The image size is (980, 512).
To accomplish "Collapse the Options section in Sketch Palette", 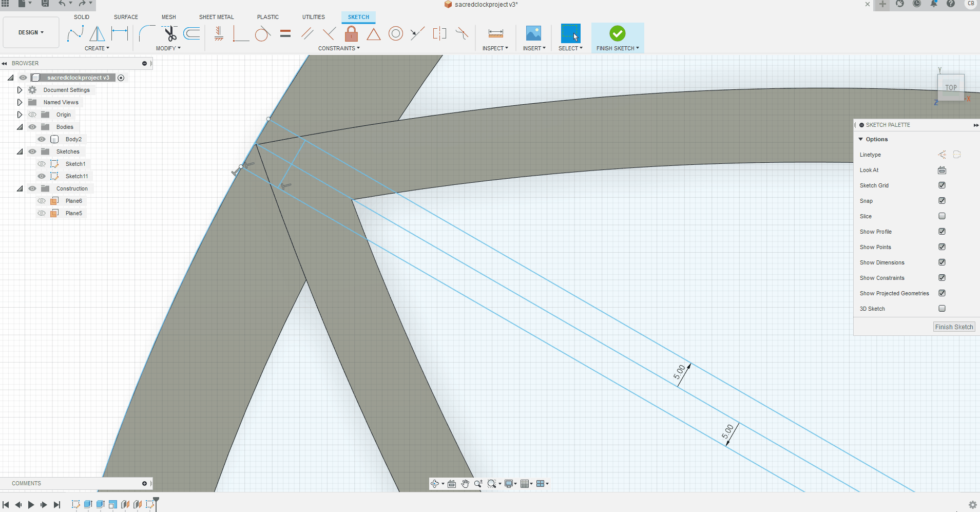I will tap(861, 139).
